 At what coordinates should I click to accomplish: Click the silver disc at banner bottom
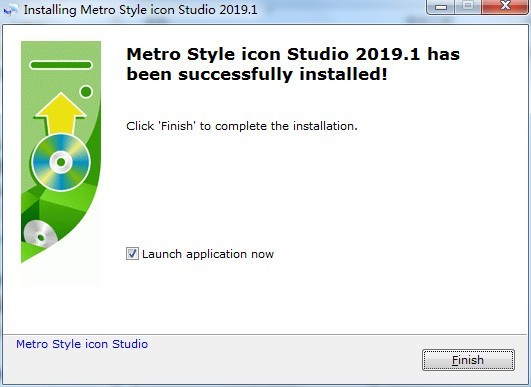coord(41,233)
